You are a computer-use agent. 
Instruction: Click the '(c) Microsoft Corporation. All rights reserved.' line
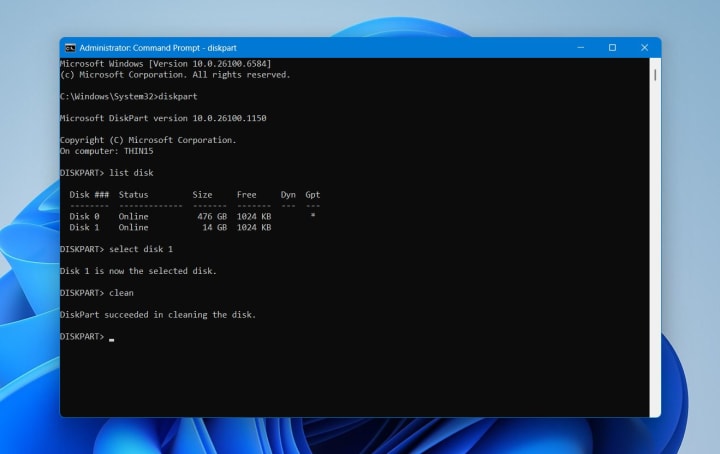point(175,75)
